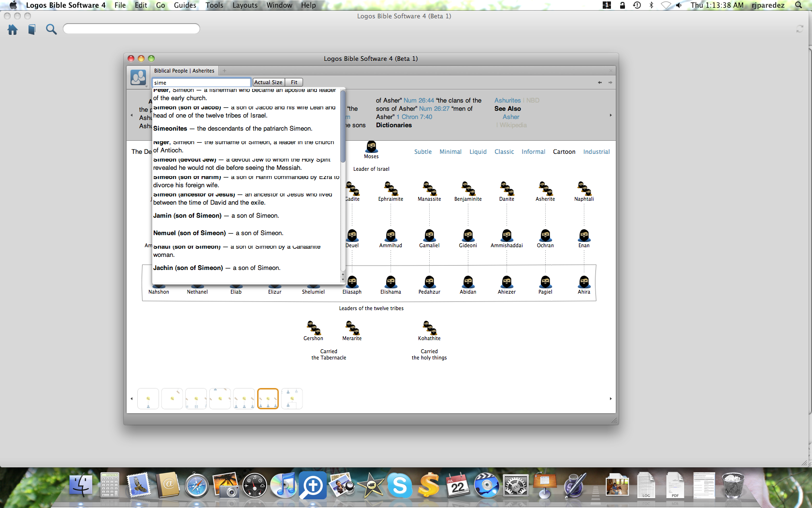This screenshot has height=508, width=812.
Task: Expand the thumbnail strip right arrow
Action: (x=610, y=399)
